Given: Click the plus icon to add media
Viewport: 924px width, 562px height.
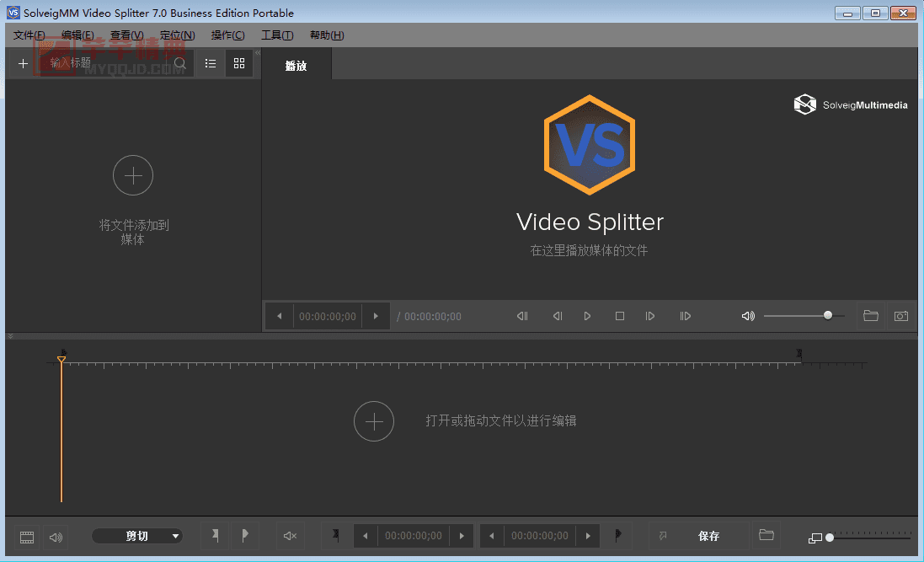Looking at the screenshot, I should [x=23, y=63].
